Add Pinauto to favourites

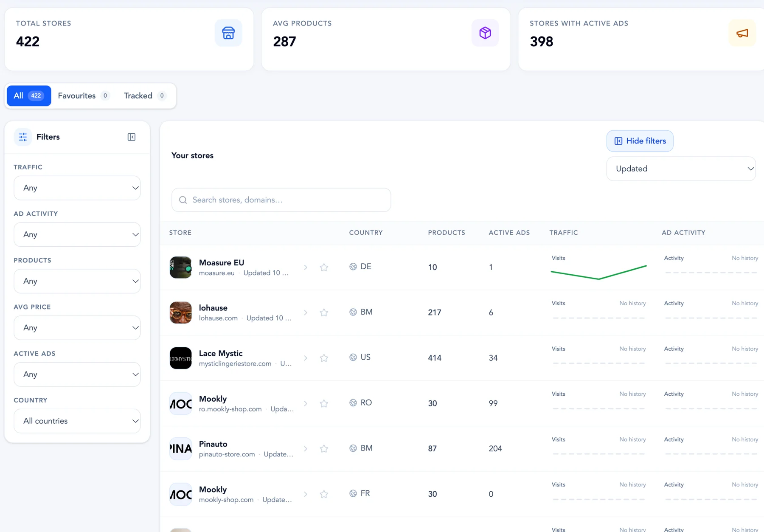click(x=324, y=448)
